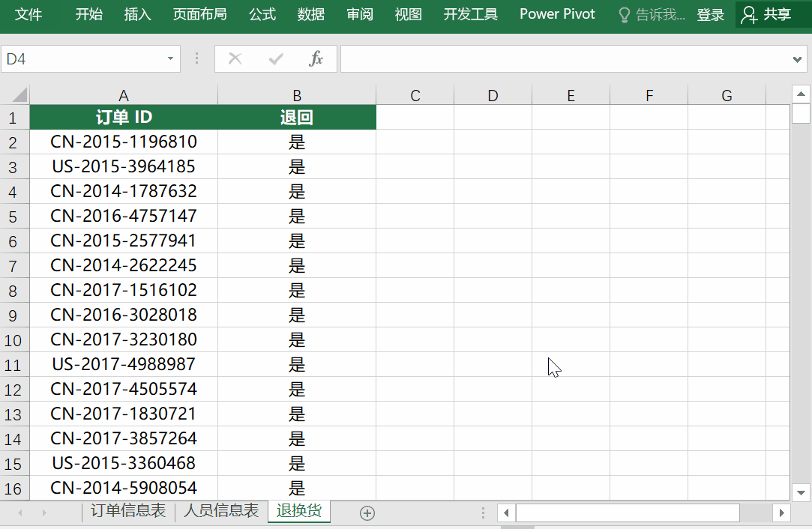This screenshot has width=812, height=529.
Task: Switch to the 审阅 Review tab
Action: pyautogui.click(x=360, y=14)
